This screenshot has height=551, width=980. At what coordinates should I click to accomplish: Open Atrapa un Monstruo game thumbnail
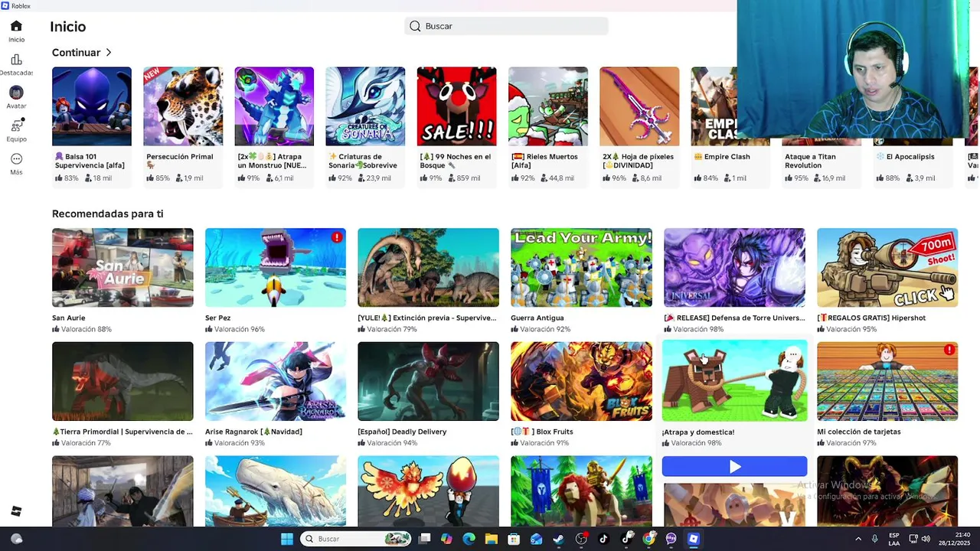tap(274, 106)
